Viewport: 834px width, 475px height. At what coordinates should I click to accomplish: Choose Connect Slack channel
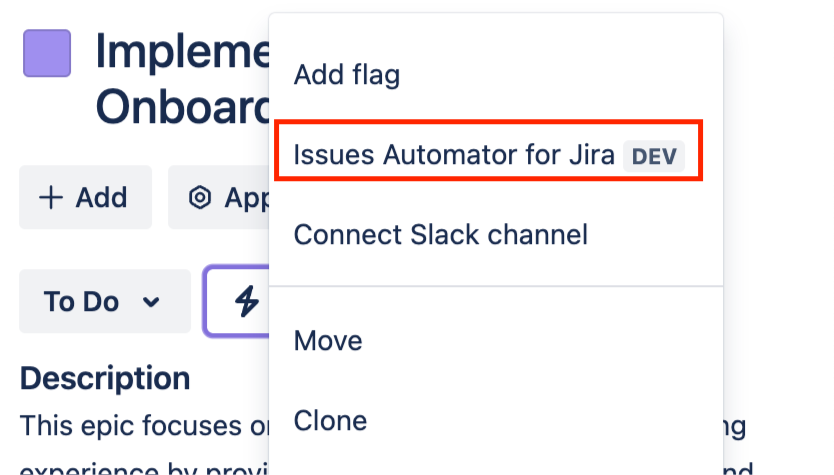click(440, 235)
